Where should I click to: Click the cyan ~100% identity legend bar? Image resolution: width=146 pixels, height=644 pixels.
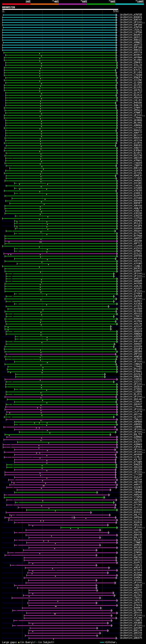[130, 4]
